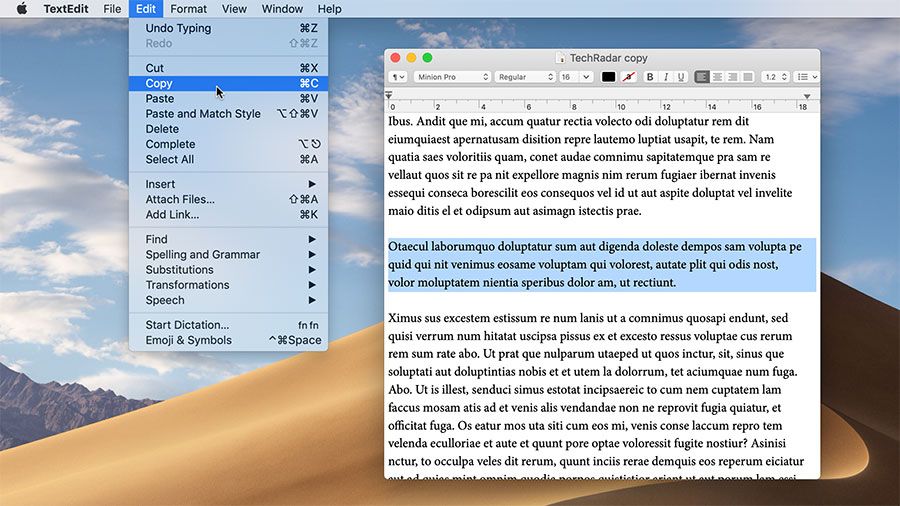The height and width of the screenshot is (506, 900).
Task: Open the Minion Pro font family dropdown
Action: pyautogui.click(x=452, y=77)
